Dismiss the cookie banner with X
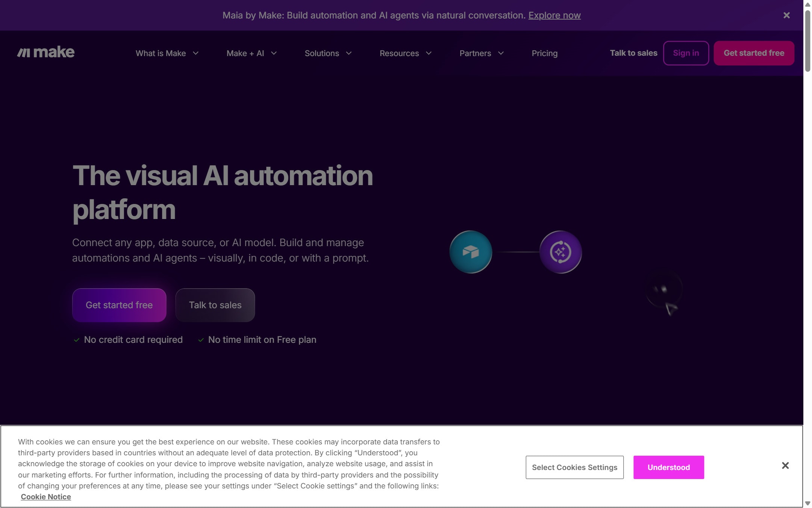812x508 pixels. [x=785, y=466]
